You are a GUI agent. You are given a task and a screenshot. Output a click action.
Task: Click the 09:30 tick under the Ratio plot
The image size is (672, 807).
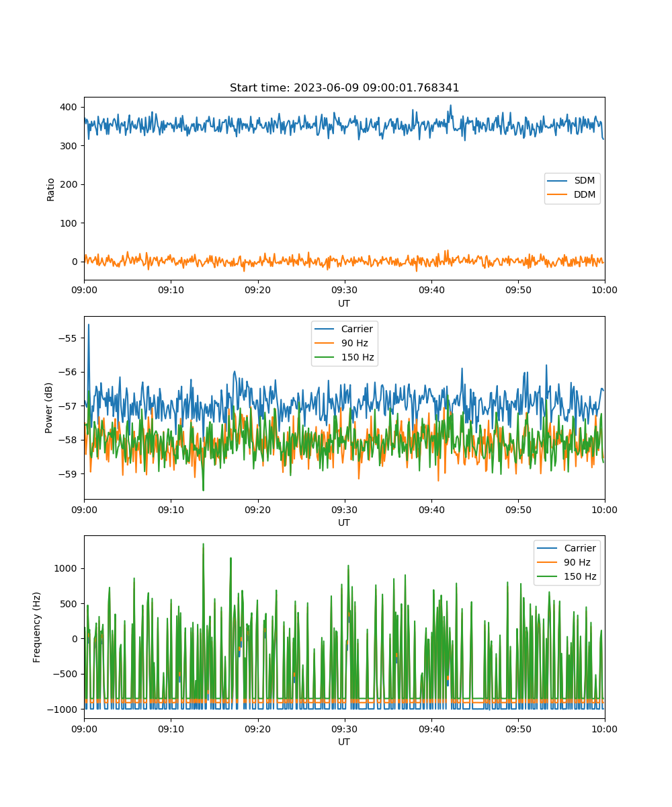click(x=344, y=290)
